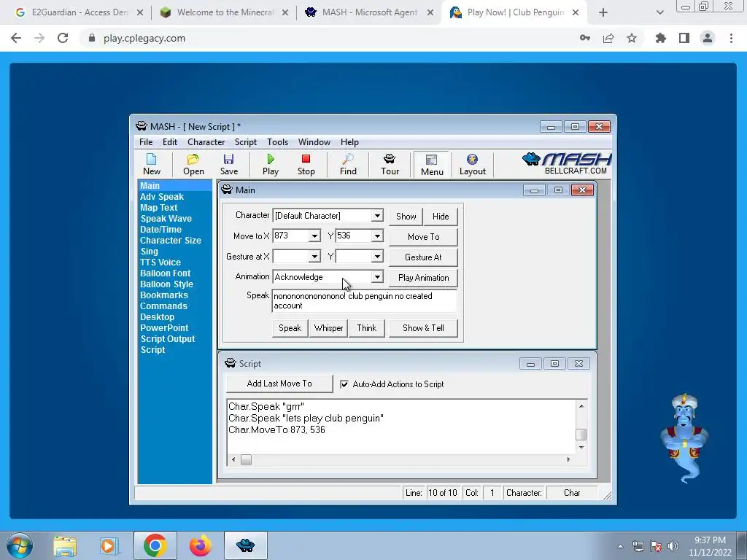Open the File menu in MASH
Viewport: 747px width, 560px height.
click(146, 142)
